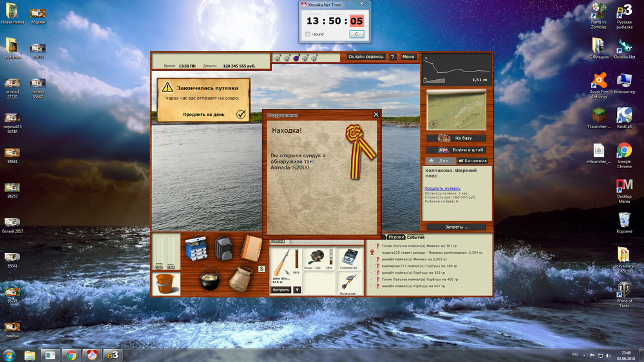Image resolution: width=644 pixels, height=362 pixels.
Task: Open the tackle box icon
Action: click(x=195, y=249)
